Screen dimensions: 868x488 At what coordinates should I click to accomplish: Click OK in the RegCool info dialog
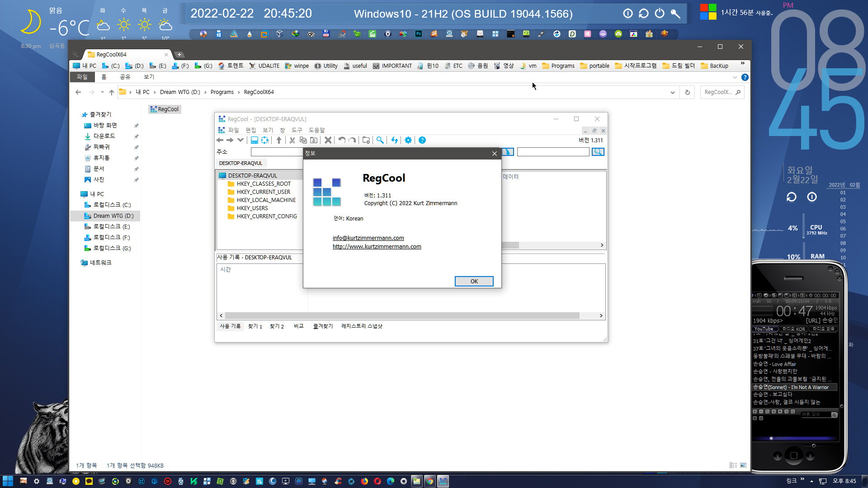[x=474, y=281]
